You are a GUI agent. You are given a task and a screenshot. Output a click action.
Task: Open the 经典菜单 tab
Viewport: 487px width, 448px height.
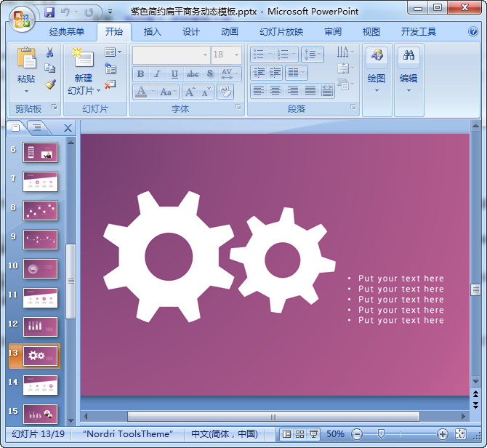click(x=66, y=32)
